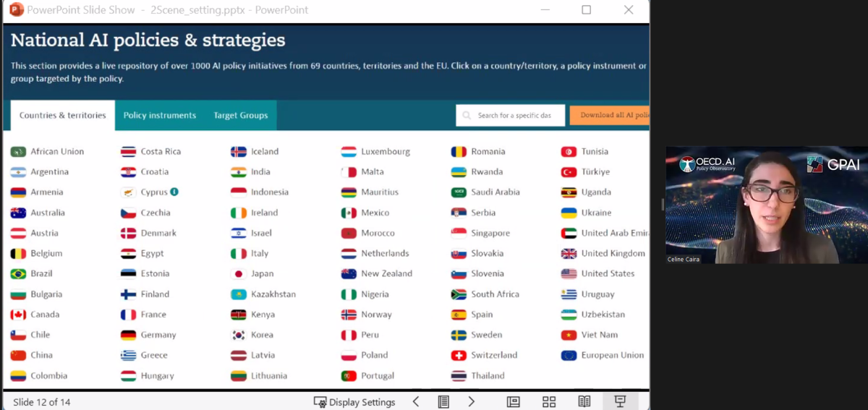Click Celine Caira's webcam video thumbnail
This screenshot has width=868, height=410.
[766, 205]
